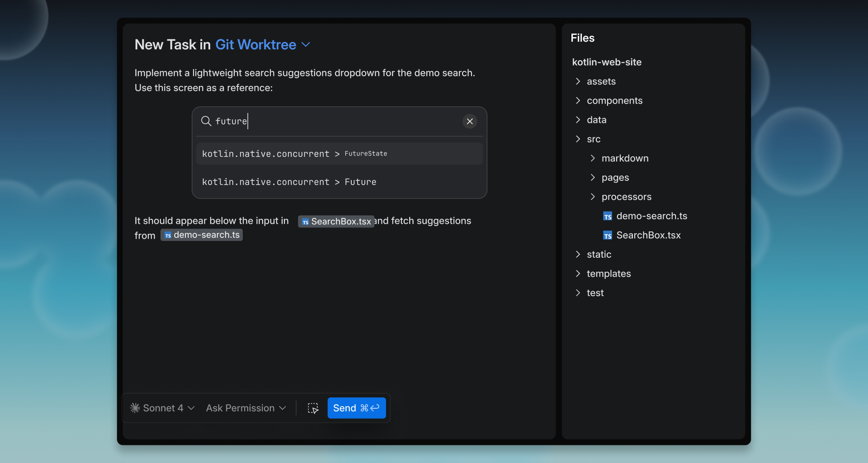Expand the components folder chevron
Screen dimensions: 868x463
tap(578, 100)
